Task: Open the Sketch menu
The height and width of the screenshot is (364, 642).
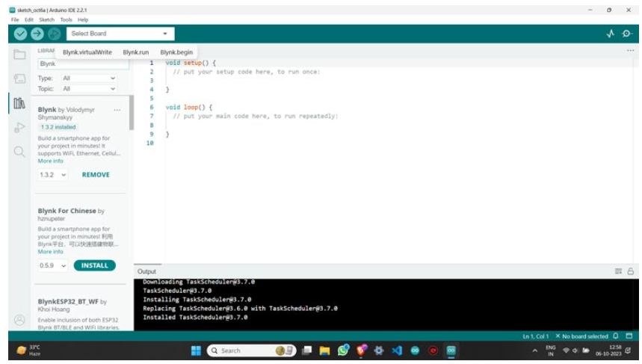Action: [46, 19]
